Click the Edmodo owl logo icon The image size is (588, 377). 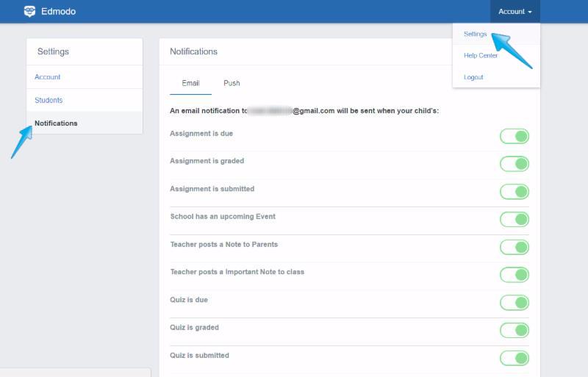click(29, 12)
